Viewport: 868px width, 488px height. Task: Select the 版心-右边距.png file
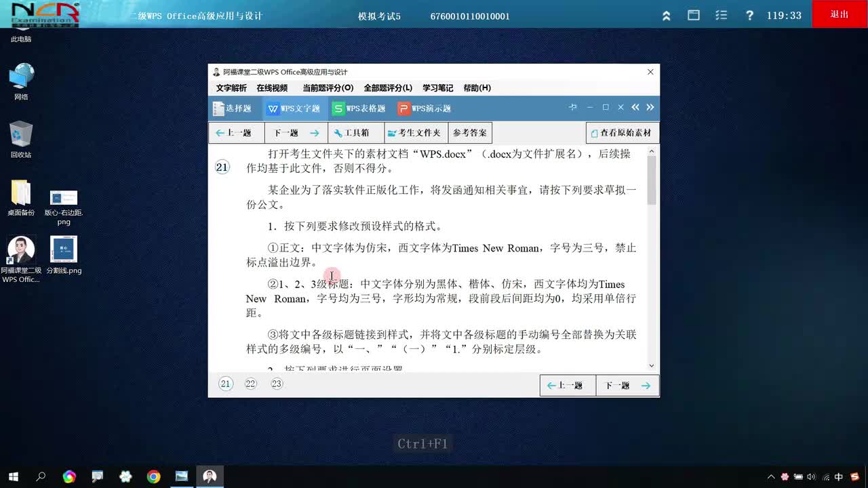64,207
